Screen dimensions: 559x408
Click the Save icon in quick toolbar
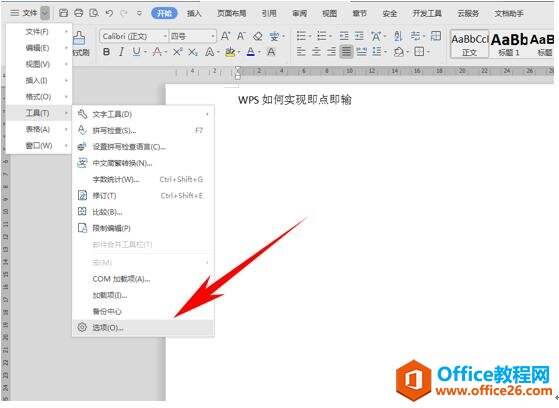point(63,13)
